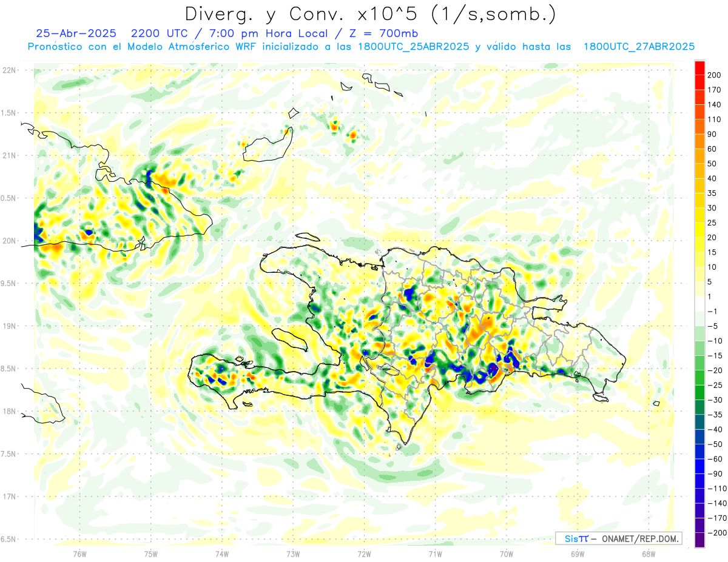Click the color bar value '-170'

click(717, 518)
